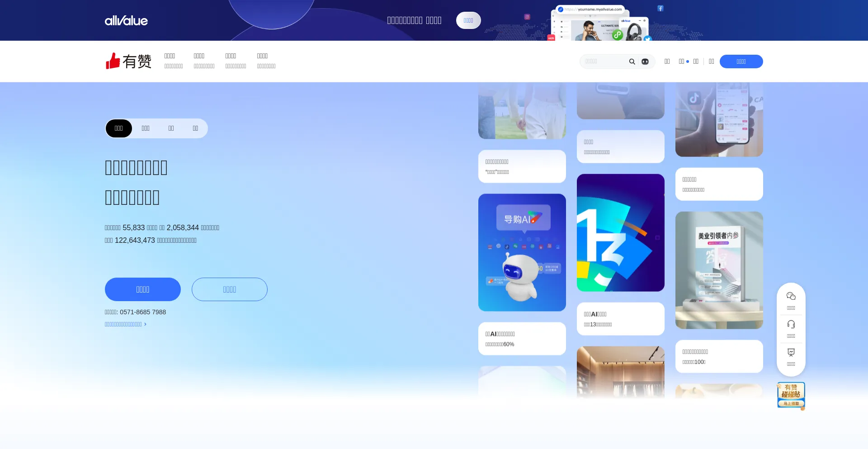
Task: Select the last pill tab in hero switcher
Action: tap(195, 128)
